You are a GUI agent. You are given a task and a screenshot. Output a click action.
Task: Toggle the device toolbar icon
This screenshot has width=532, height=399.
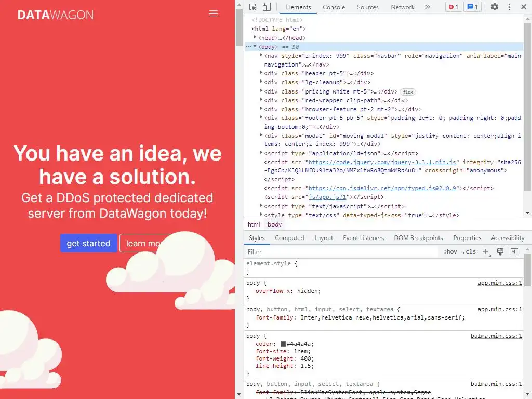pos(267,7)
